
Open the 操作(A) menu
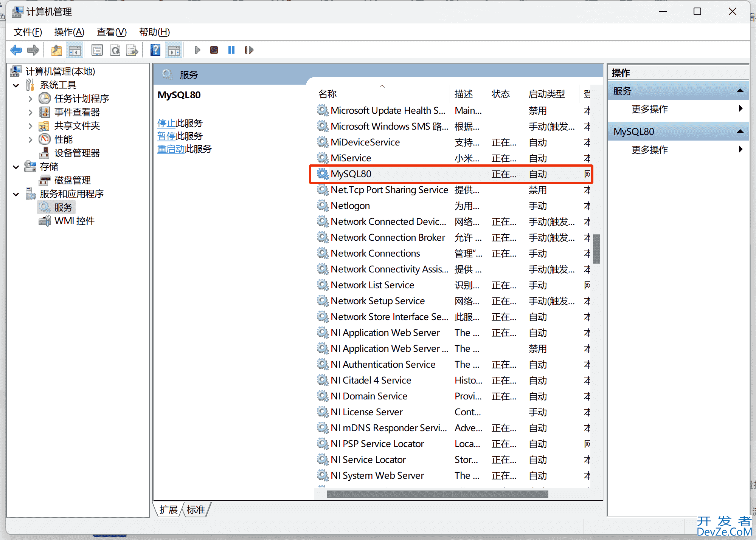[69, 32]
